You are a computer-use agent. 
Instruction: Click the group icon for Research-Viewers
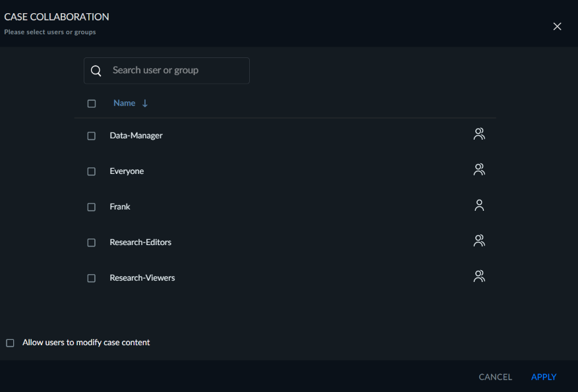pos(479,276)
